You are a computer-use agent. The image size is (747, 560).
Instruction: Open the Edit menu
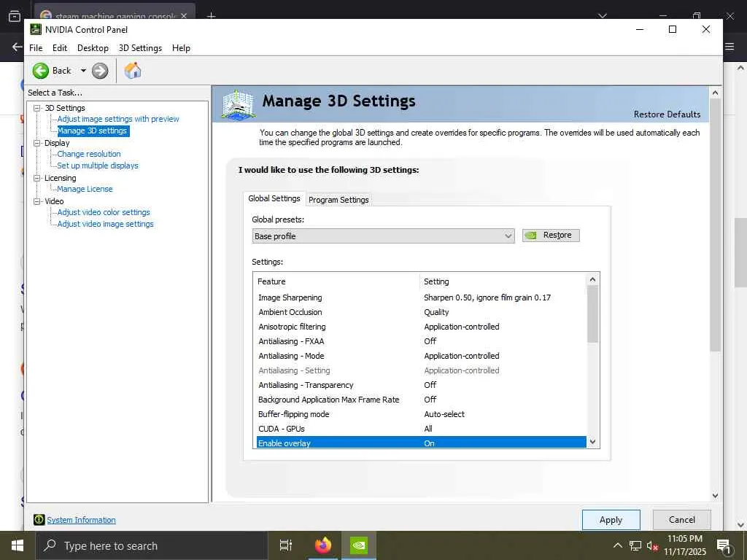(x=60, y=48)
